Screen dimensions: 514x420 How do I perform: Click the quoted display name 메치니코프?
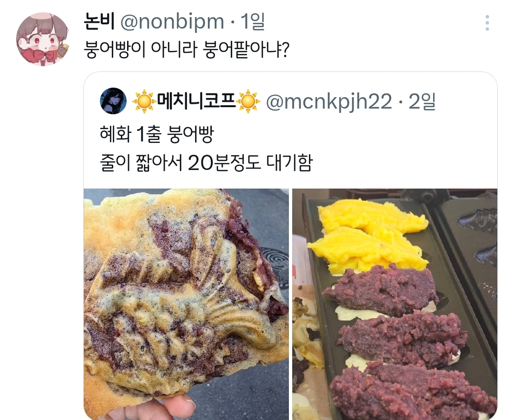(197, 101)
